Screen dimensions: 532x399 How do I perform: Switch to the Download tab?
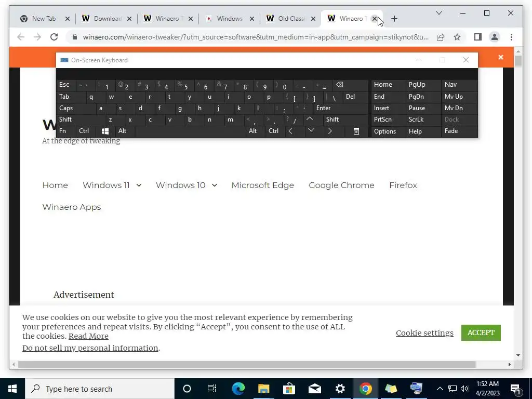(x=106, y=19)
